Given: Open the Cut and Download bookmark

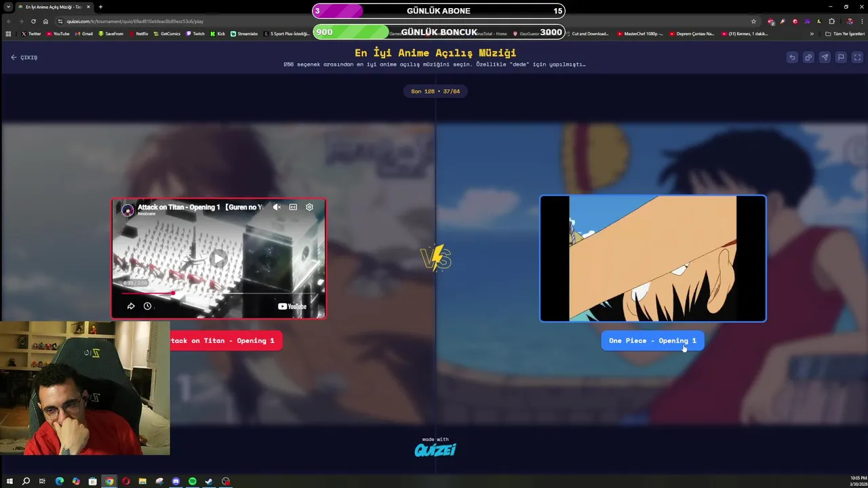Looking at the screenshot, I should coord(587,34).
